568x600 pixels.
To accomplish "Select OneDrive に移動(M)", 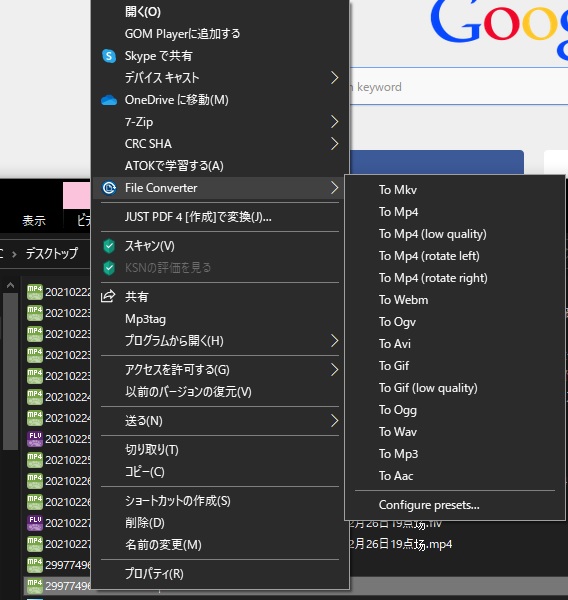I will pyautogui.click(x=220, y=100).
